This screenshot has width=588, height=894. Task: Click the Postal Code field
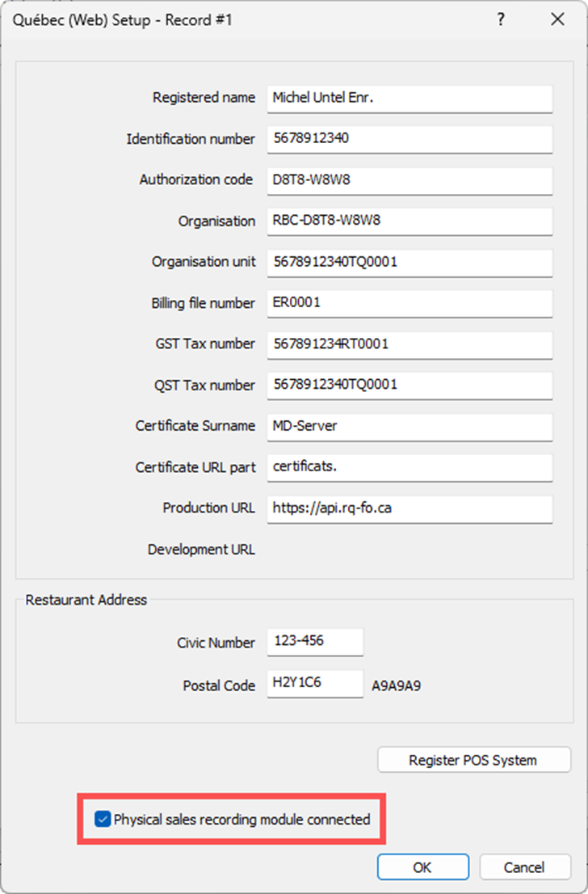tap(315, 683)
